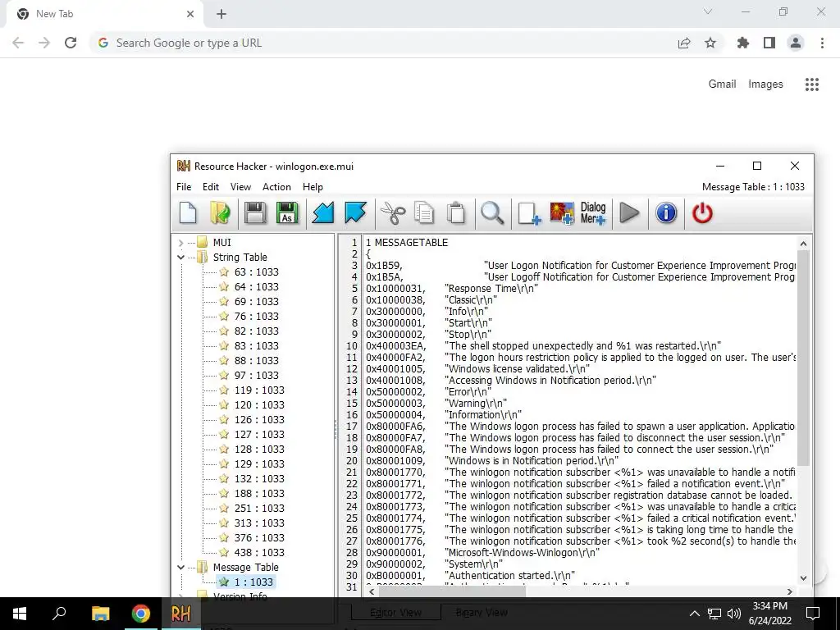Click the Resource Hacker taskbar icon
The image size is (840, 630).
pyautogui.click(x=180, y=614)
